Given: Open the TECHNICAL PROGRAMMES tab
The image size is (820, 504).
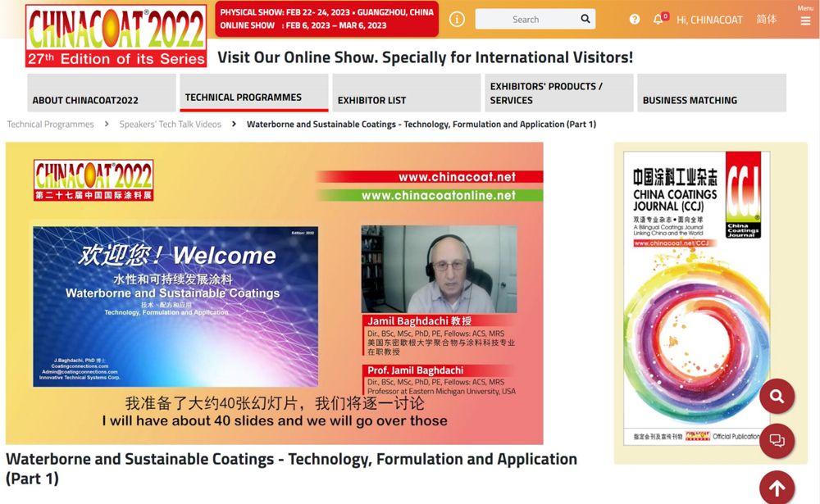Looking at the screenshot, I should click(253, 93).
